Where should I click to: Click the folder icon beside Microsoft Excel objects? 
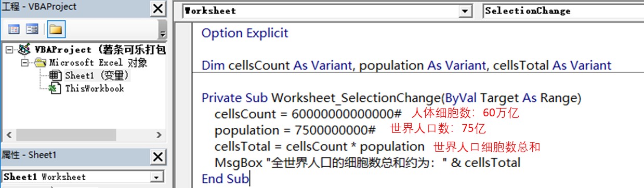40,63
